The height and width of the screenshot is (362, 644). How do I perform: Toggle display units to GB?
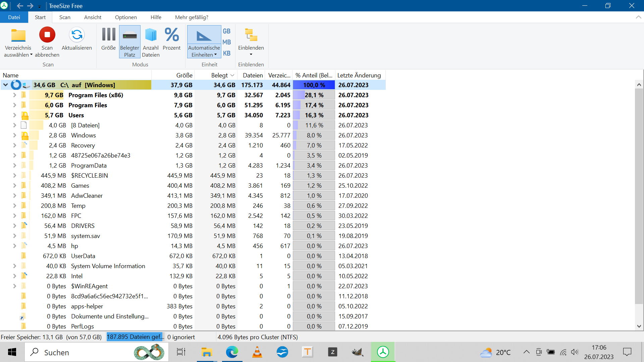click(x=227, y=31)
